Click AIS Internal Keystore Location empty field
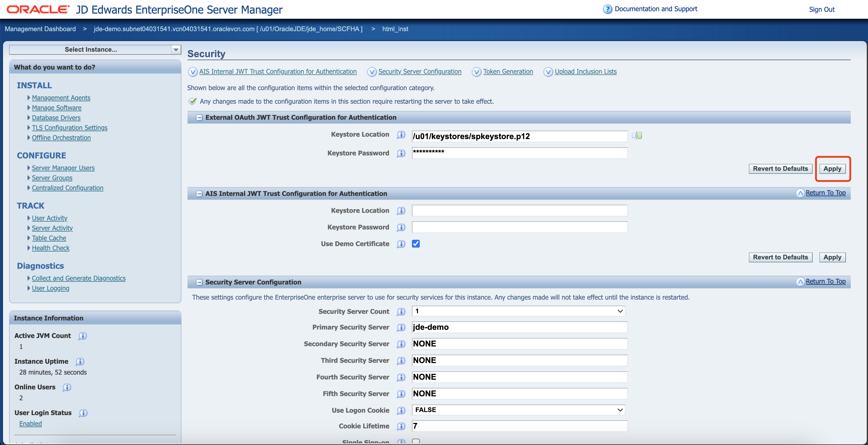This screenshot has height=445, width=868. pyautogui.click(x=520, y=210)
